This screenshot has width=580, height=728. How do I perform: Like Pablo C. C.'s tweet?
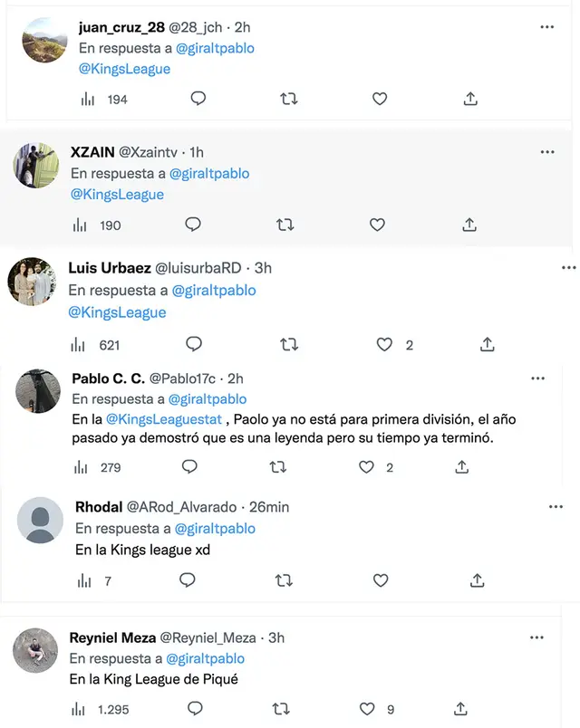[366, 467]
